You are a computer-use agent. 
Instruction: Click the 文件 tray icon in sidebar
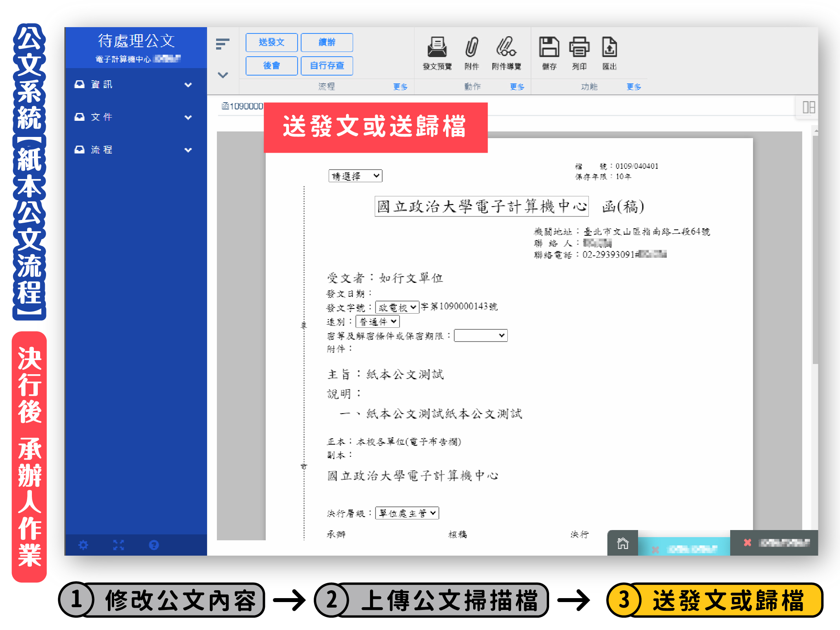(80, 117)
